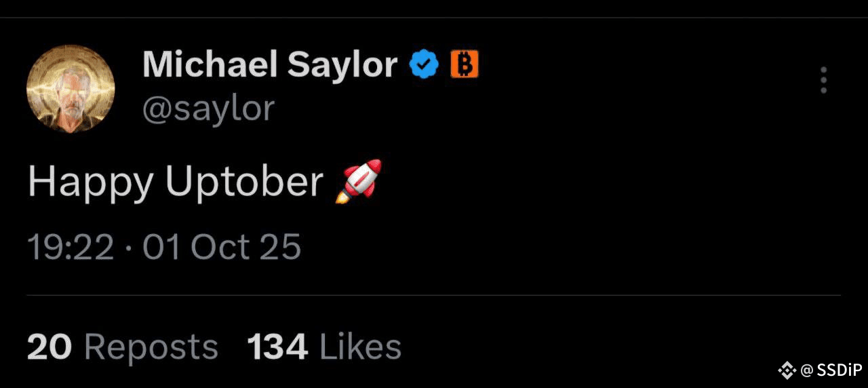
Task: Click the repost count number 20
Action: click(49, 347)
